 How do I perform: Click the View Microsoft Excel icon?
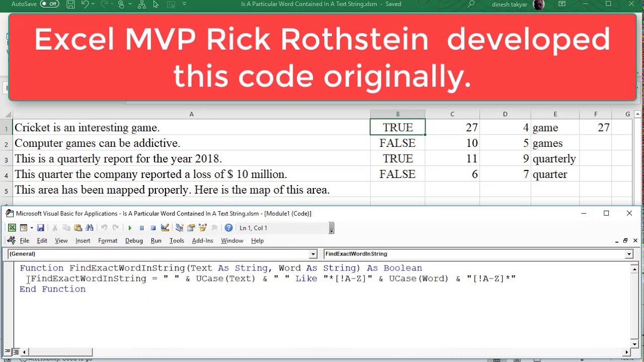click(x=12, y=228)
